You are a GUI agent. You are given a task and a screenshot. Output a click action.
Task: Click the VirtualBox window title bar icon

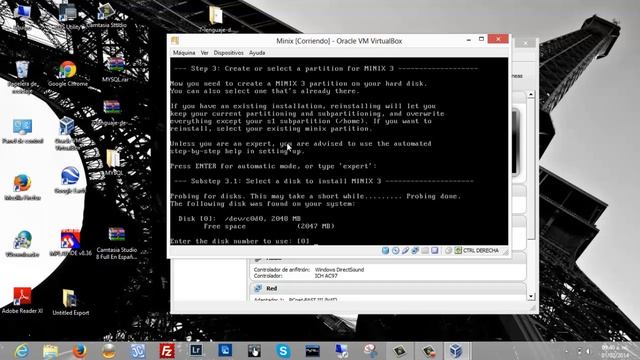click(175, 40)
